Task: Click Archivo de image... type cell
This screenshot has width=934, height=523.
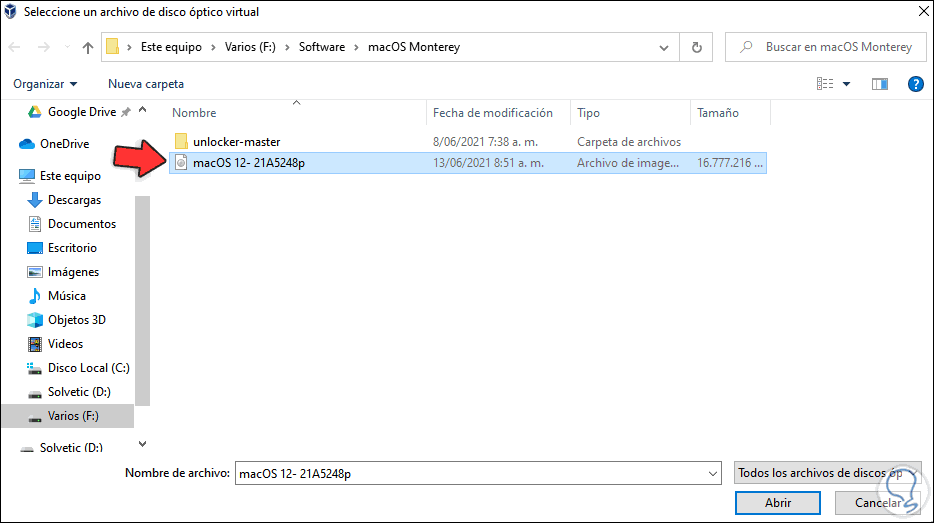Action: click(x=627, y=163)
